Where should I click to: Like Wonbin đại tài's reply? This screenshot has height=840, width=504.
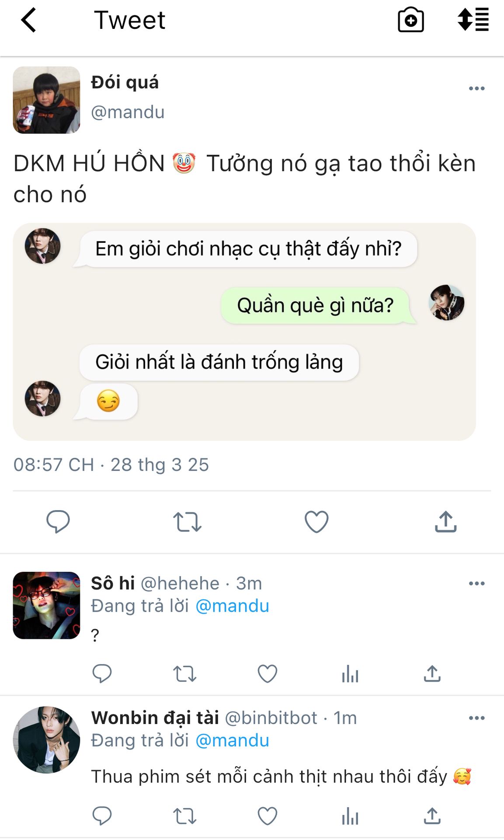(267, 816)
